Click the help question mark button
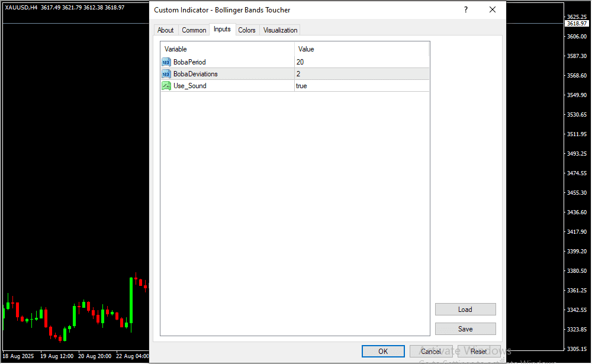Image resolution: width=592 pixels, height=364 pixels. 466,10
